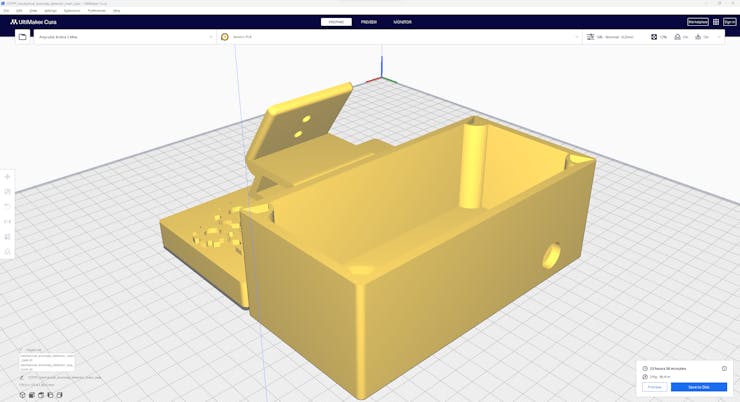Screen dimensions: 740x402
Task: Click the print profile sliders icon
Action: click(x=590, y=37)
